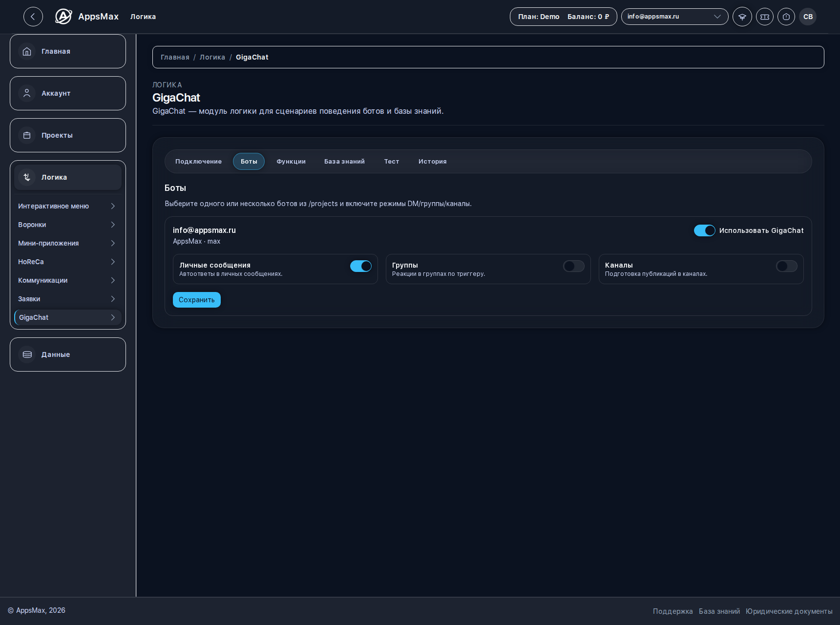Open the Тест tab

(392, 162)
